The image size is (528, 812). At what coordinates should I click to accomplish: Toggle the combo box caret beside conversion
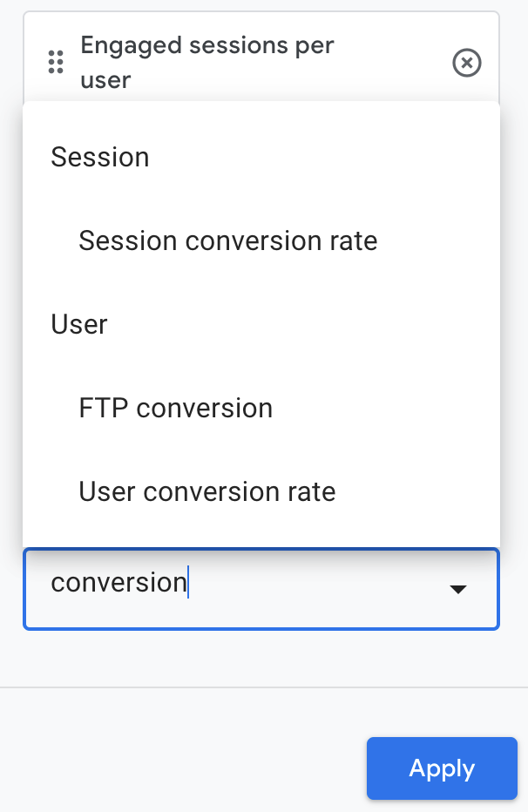[x=458, y=589]
